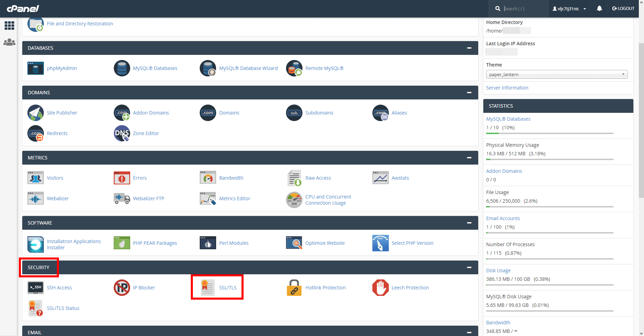The image size is (644, 336).
Task: Click the Number Of Processes progress bar
Action: (550, 259)
